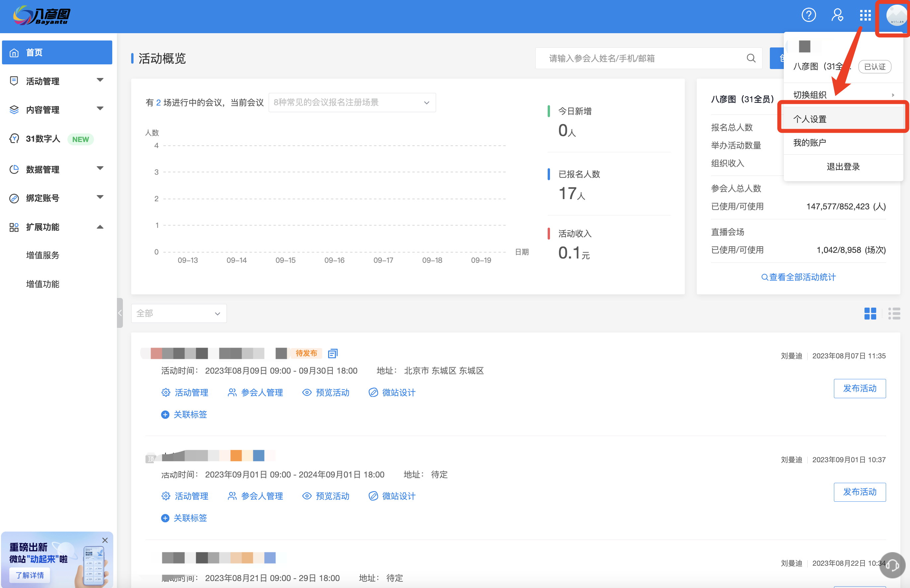
Task: Open the user account icon in header
Action: point(837,15)
